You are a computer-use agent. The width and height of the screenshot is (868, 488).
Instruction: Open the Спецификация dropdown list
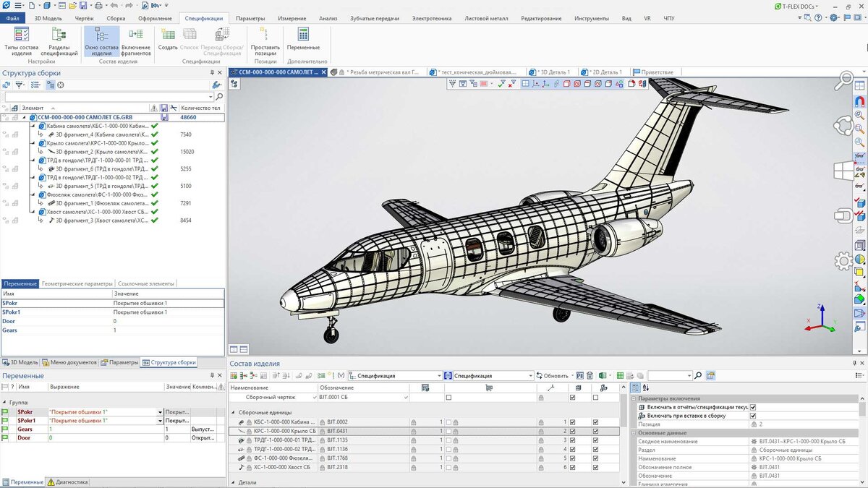coord(440,376)
